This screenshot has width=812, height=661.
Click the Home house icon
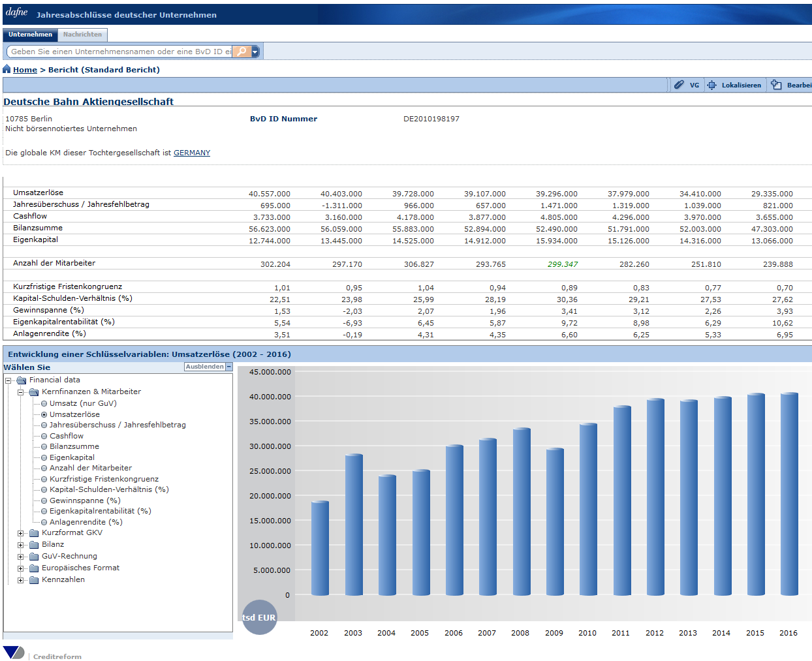pos(7,69)
